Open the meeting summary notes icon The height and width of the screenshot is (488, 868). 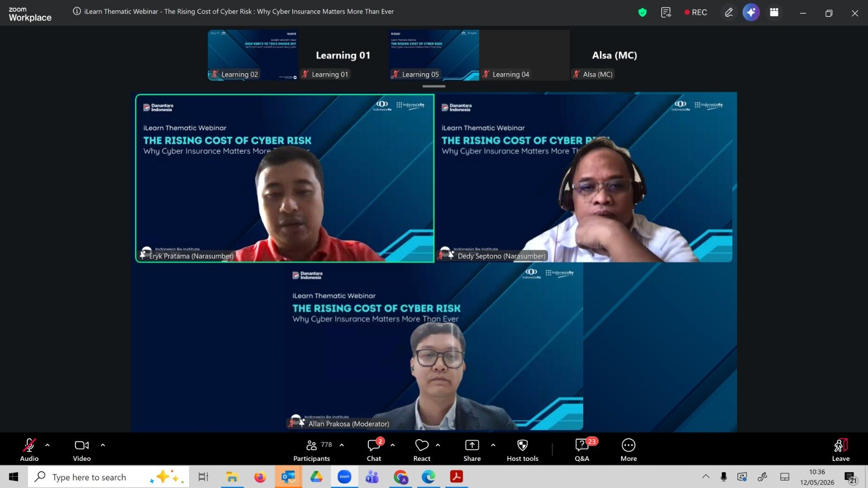tap(666, 12)
